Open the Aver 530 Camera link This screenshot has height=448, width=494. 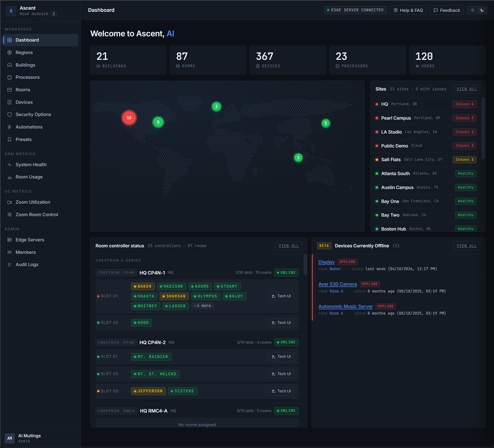(338, 284)
